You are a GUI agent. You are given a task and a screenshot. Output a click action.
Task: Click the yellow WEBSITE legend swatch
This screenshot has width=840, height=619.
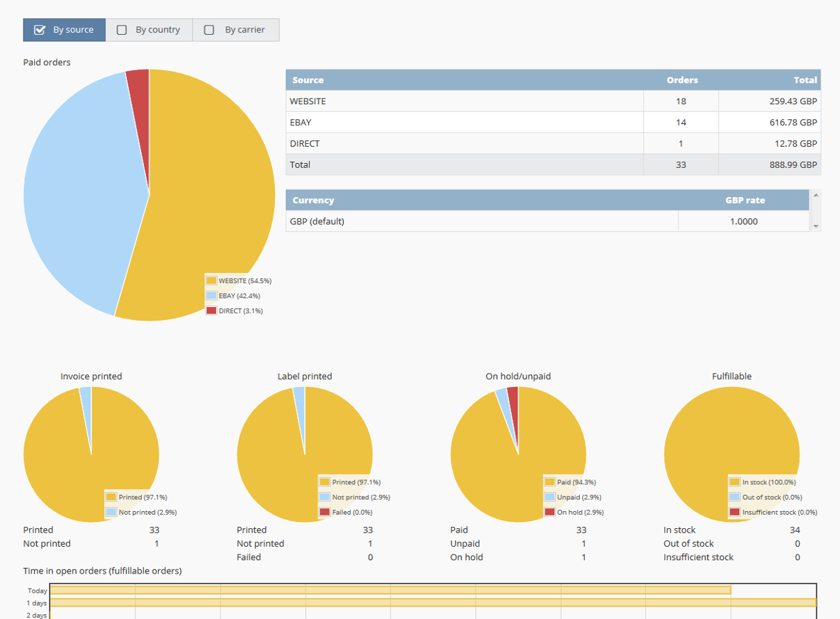[x=211, y=281]
